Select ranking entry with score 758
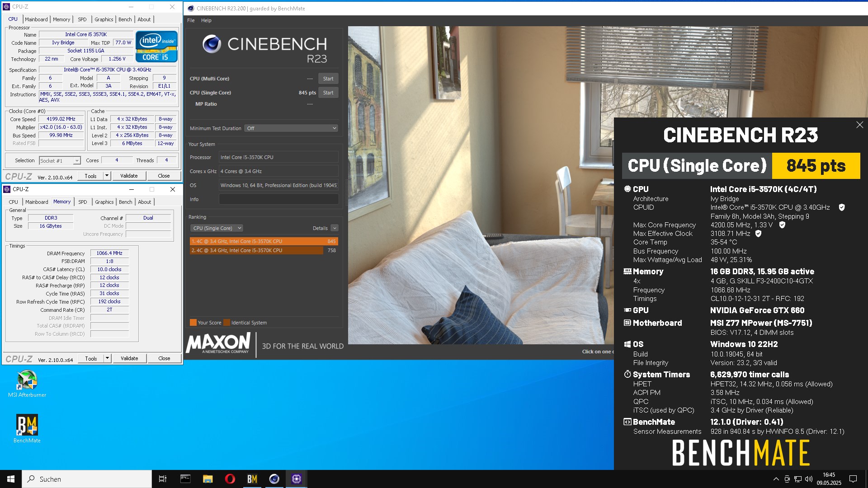 click(264, 250)
